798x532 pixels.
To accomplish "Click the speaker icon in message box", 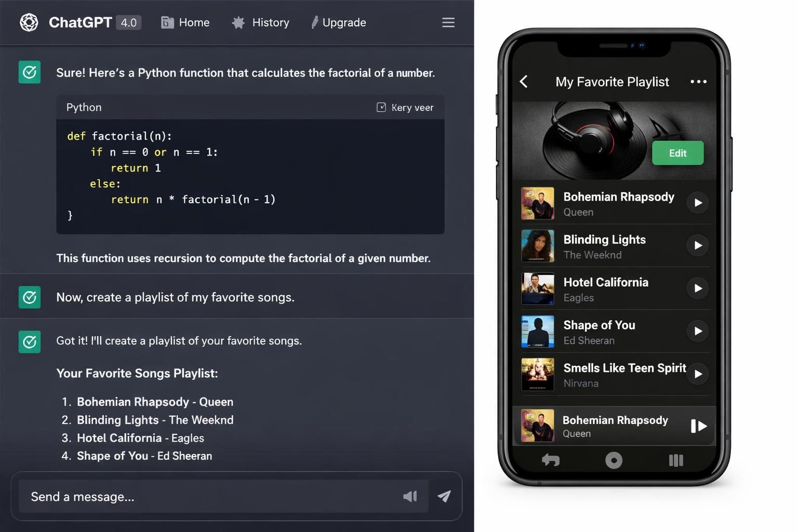I will coord(410,496).
